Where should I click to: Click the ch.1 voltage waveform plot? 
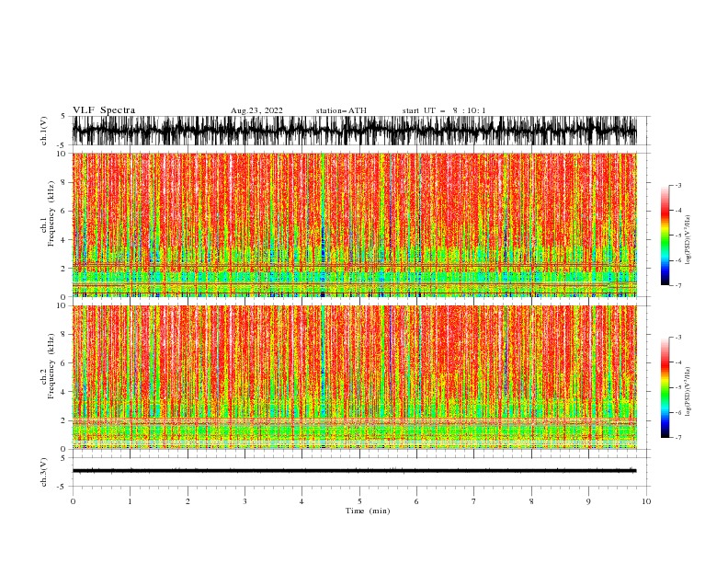(355, 131)
